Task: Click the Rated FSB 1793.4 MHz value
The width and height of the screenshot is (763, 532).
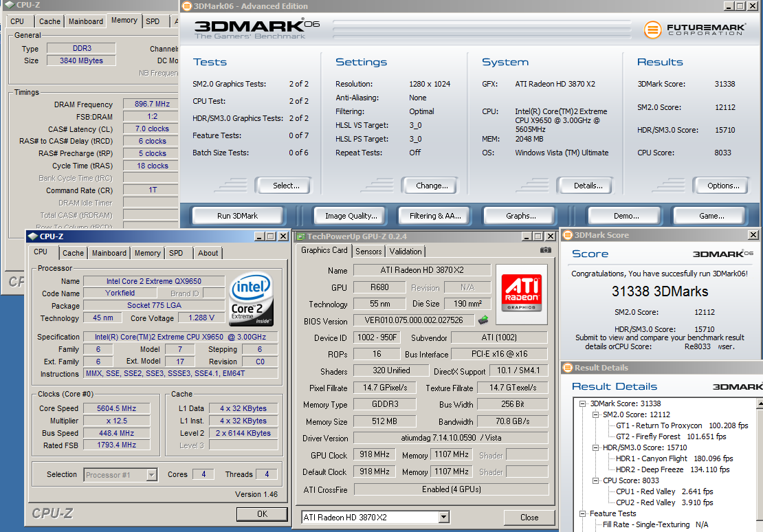Action: coord(116,445)
